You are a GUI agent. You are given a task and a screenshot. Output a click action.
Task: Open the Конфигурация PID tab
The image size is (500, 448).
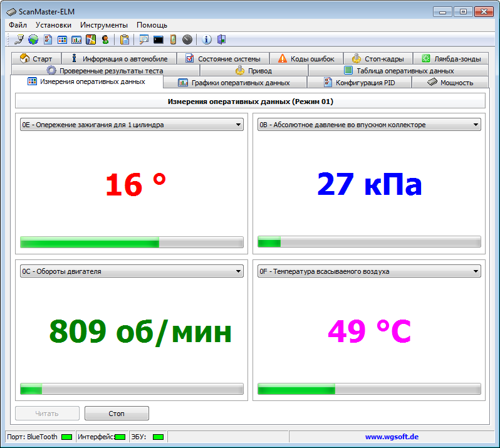click(x=359, y=83)
